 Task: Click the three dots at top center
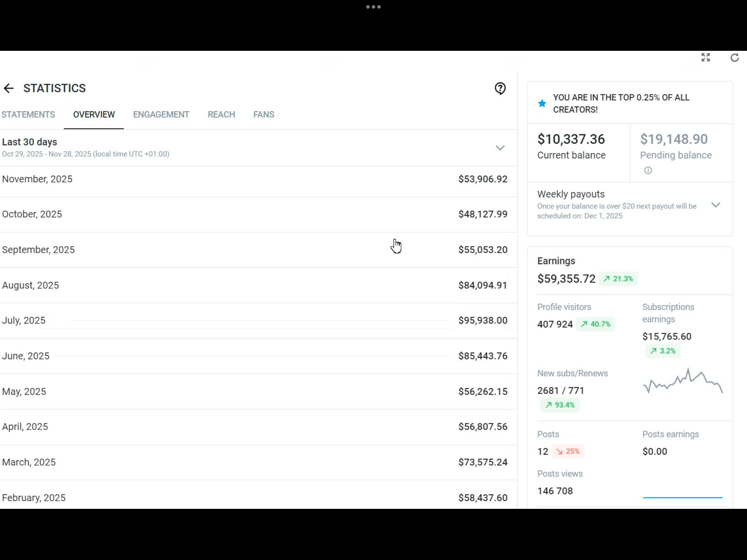pyautogui.click(x=373, y=7)
